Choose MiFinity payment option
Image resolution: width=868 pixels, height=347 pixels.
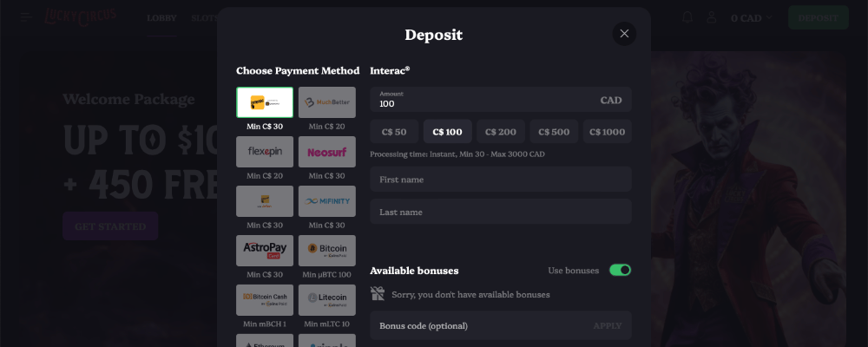(x=326, y=201)
